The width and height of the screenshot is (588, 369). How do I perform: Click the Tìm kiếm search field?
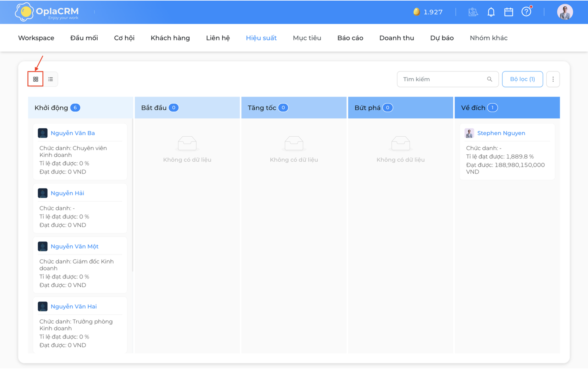coord(448,79)
